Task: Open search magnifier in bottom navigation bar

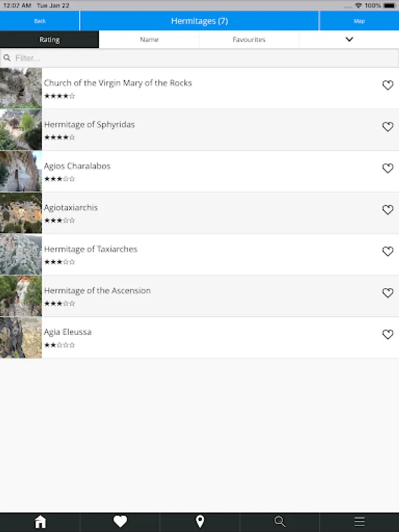Action: [x=280, y=521]
